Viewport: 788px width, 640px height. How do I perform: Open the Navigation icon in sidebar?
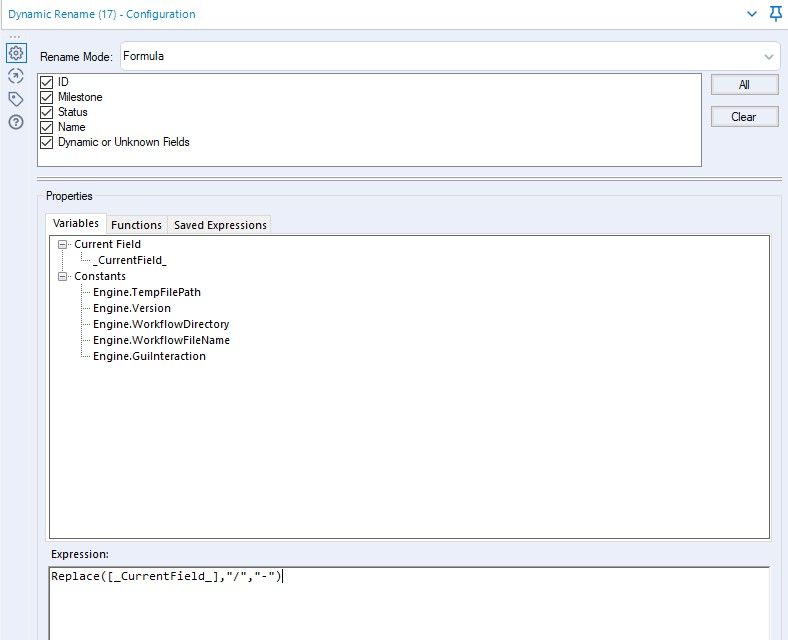click(x=16, y=76)
